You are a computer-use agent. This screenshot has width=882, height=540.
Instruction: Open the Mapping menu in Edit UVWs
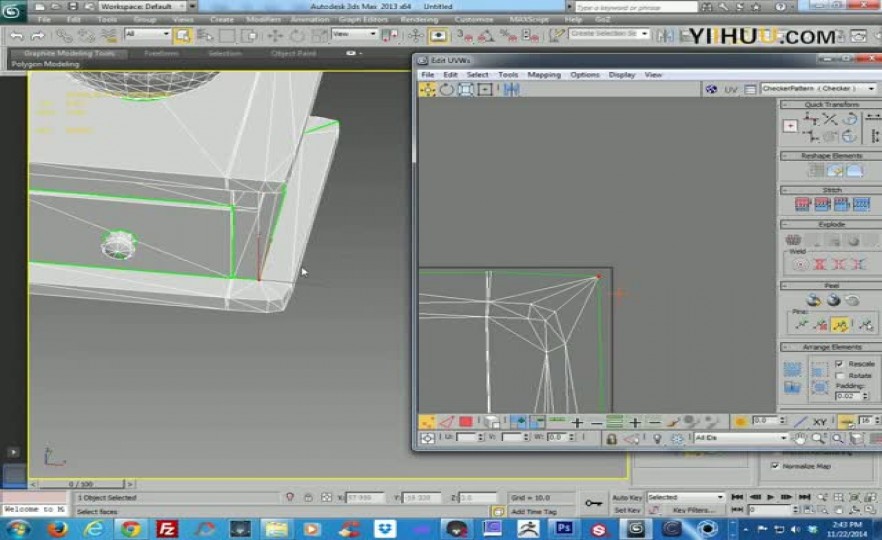(544, 74)
